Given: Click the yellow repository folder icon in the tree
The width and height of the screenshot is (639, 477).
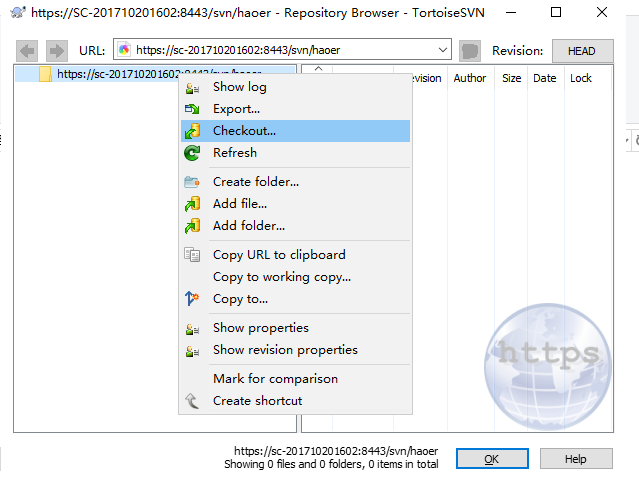Looking at the screenshot, I should [45, 74].
